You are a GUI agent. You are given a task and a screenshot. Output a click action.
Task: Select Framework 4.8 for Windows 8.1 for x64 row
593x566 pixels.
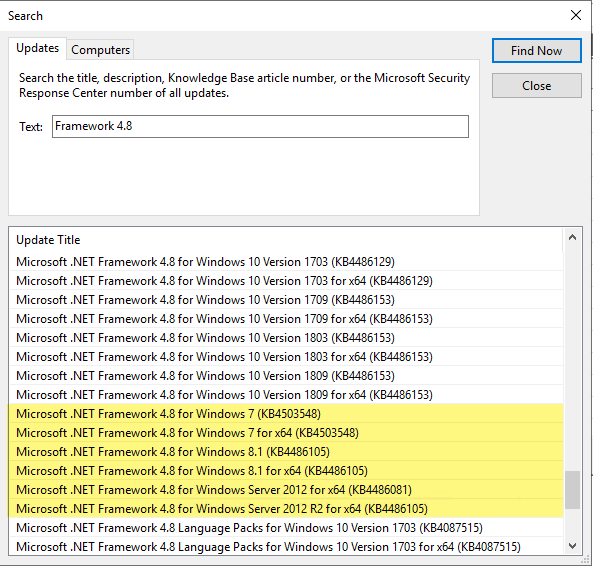[x=286, y=471]
